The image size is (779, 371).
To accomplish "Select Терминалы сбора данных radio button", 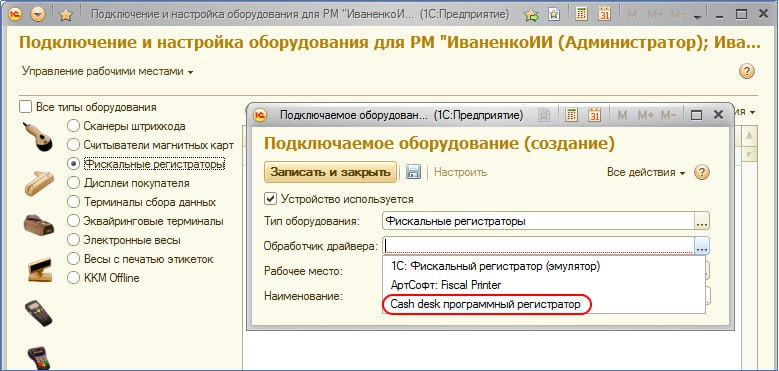I will (x=73, y=202).
